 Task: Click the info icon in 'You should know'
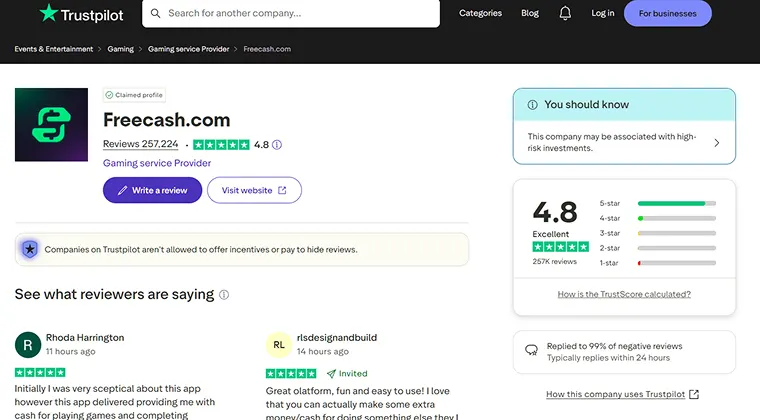532,105
